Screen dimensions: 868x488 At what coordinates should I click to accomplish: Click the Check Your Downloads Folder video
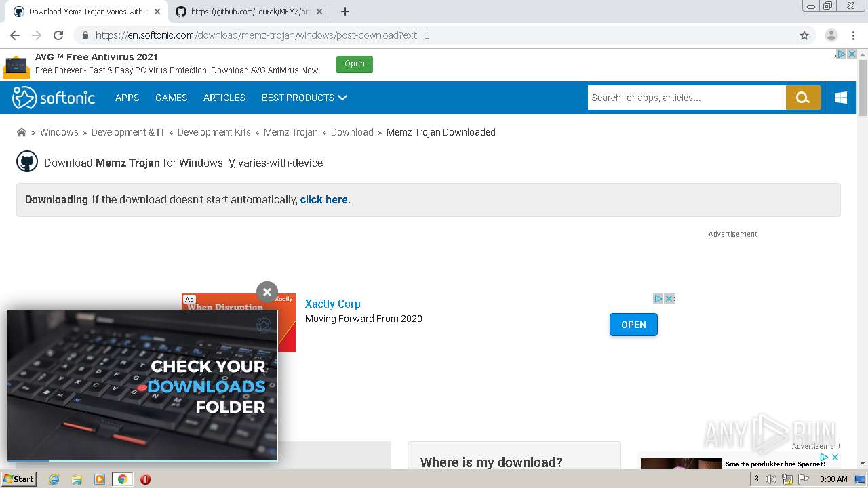(x=142, y=386)
